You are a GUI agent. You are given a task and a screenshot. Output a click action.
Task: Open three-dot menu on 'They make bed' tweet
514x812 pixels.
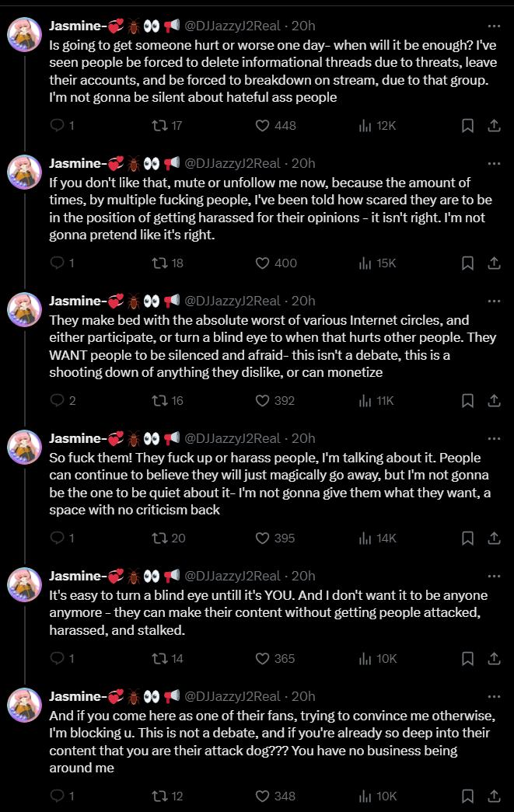coord(495,301)
